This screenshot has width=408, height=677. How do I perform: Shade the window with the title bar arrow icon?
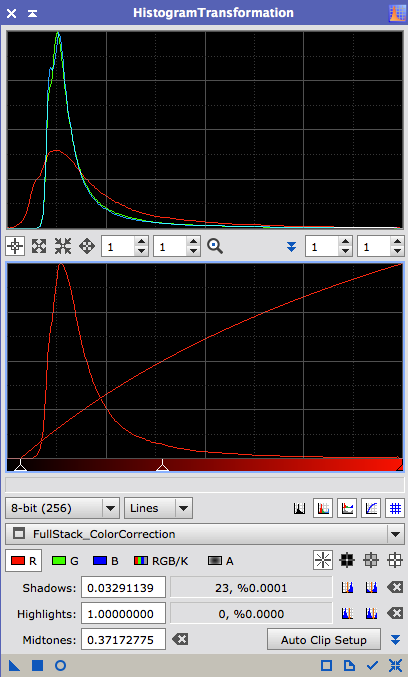pos(32,13)
